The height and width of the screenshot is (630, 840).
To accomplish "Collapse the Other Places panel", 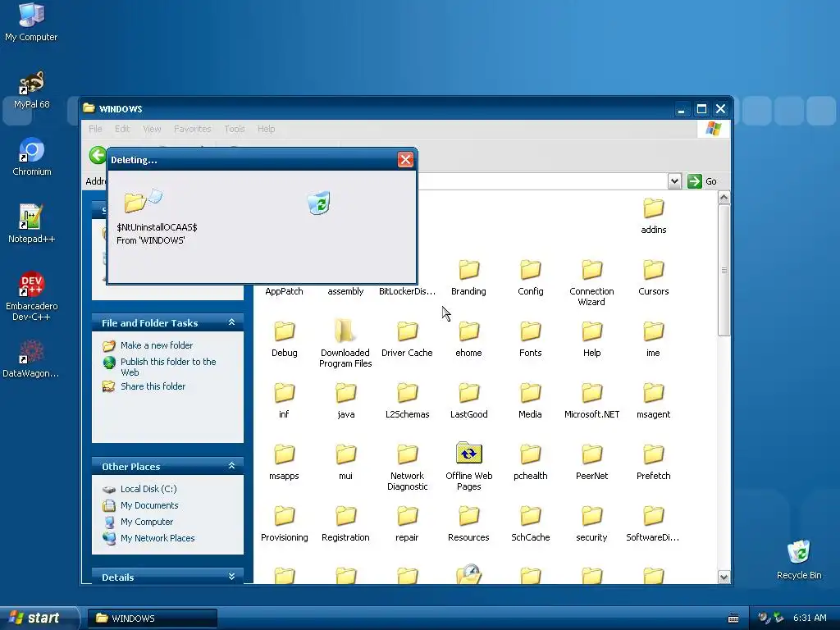I will click(231, 466).
